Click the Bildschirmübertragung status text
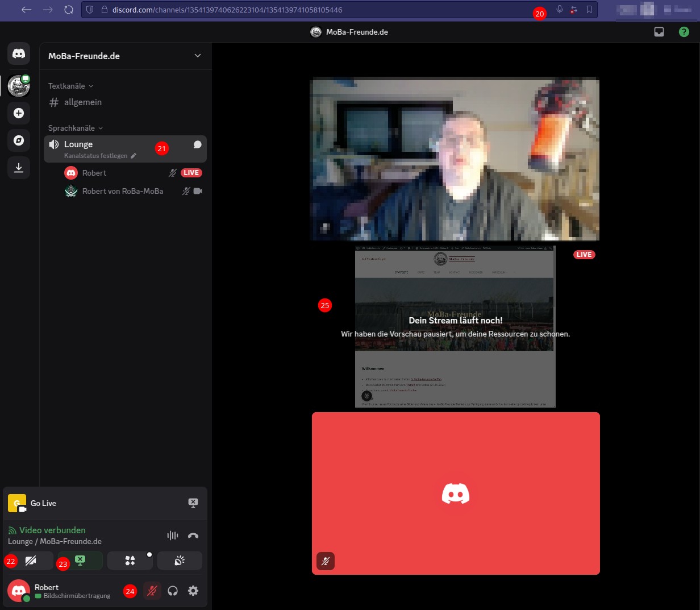This screenshot has width=700, height=610. [x=77, y=596]
